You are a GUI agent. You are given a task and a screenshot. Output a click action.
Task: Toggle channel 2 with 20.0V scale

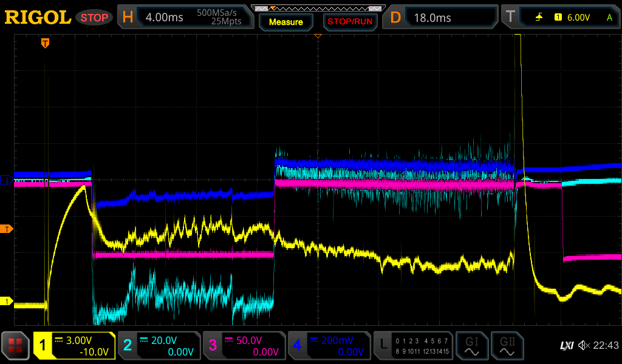pyautogui.click(x=159, y=346)
